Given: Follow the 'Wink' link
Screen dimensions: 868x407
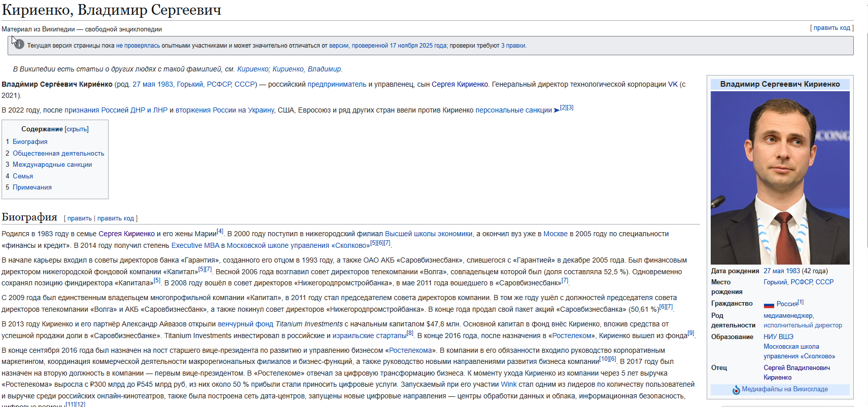Looking at the screenshot, I should [x=509, y=384].
